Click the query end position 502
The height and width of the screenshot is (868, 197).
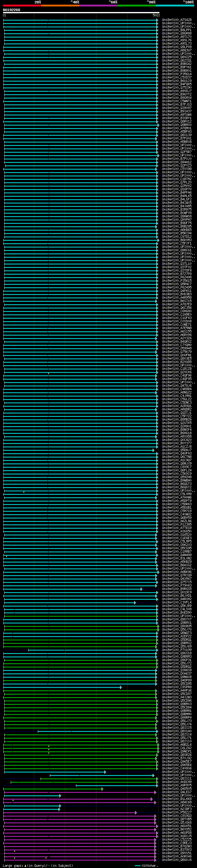[x=155, y=15]
